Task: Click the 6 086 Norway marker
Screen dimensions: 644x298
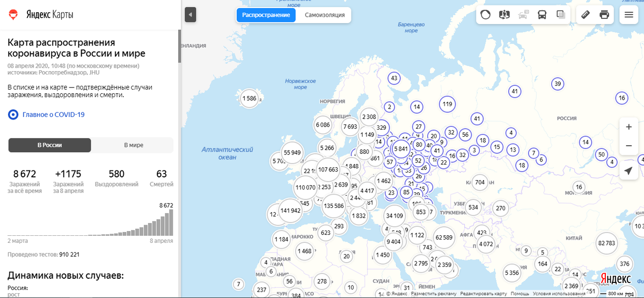Action: pos(323,125)
